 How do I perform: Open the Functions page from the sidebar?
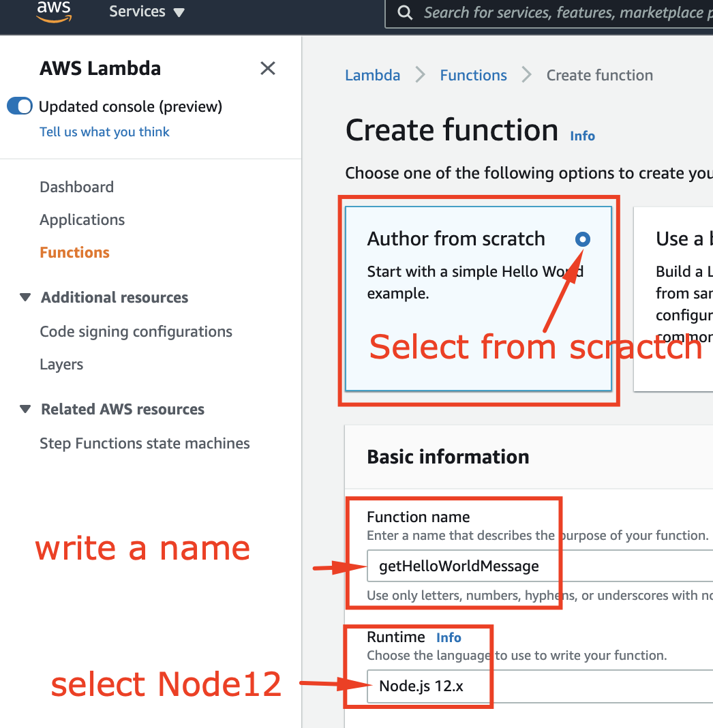[75, 252]
